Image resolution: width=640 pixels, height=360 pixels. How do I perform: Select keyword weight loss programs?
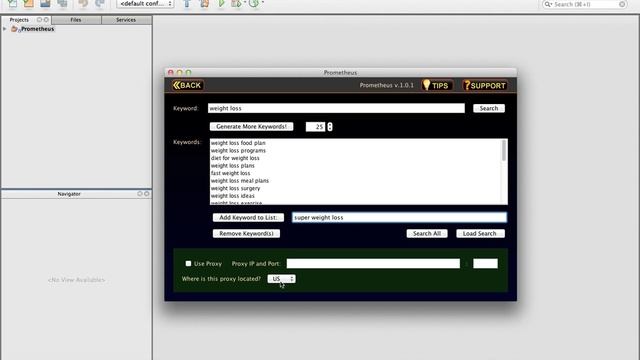pos(238,151)
